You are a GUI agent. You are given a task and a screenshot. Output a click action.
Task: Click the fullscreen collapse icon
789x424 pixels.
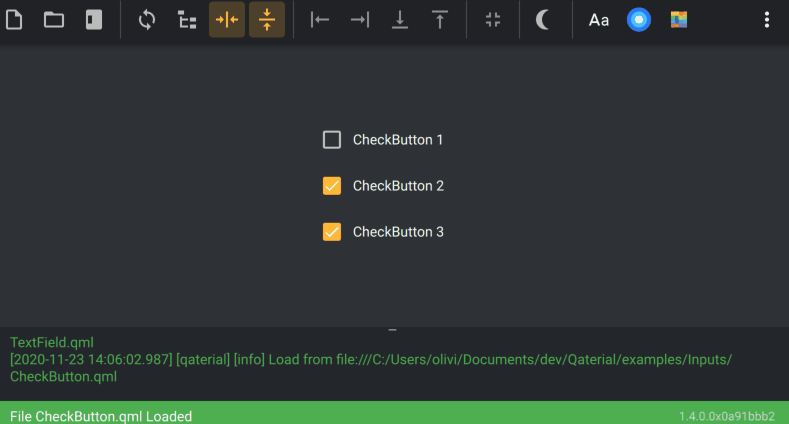493,20
